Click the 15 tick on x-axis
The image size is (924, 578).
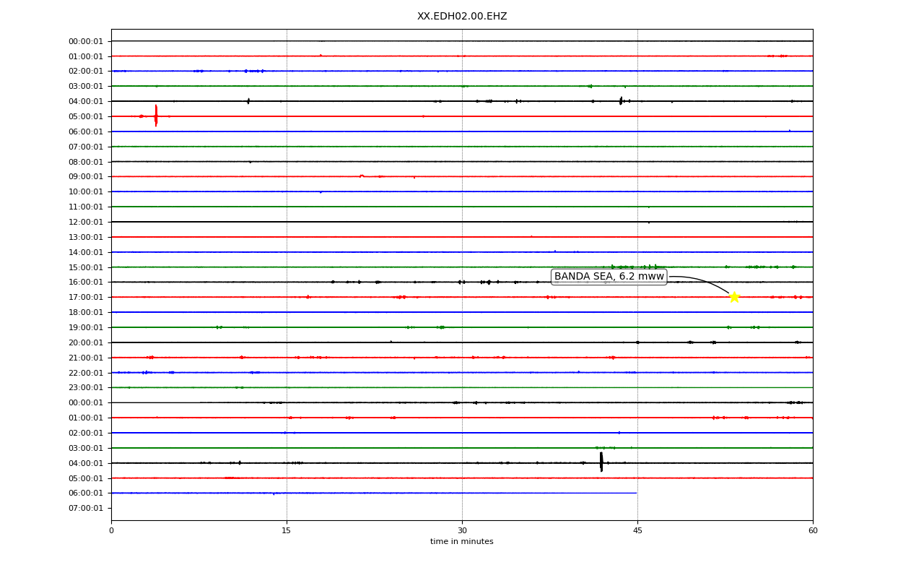pyautogui.click(x=287, y=531)
